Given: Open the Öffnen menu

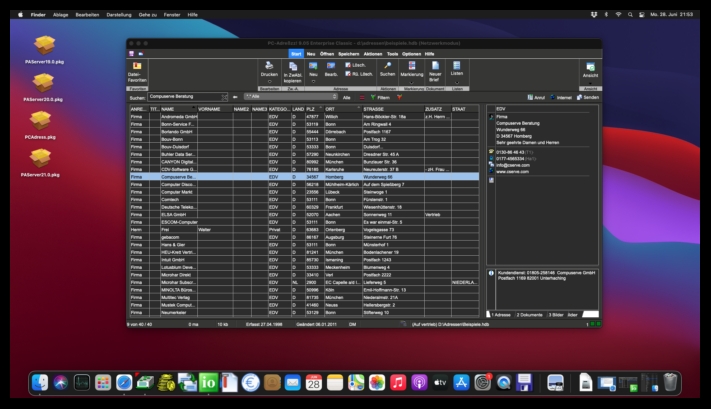Looking at the screenshot, I should 326,54.
